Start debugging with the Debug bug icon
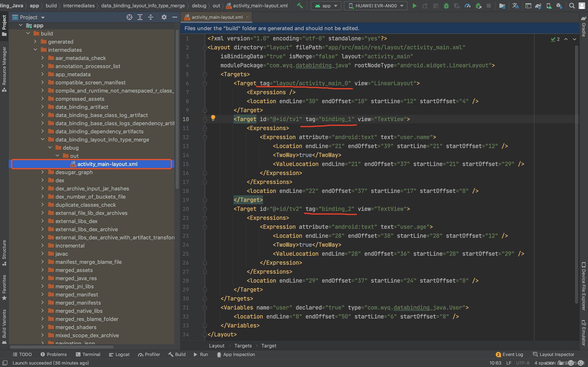Image resolution: width=588 pixels, height=367 pixels. [x=447, y=6]
